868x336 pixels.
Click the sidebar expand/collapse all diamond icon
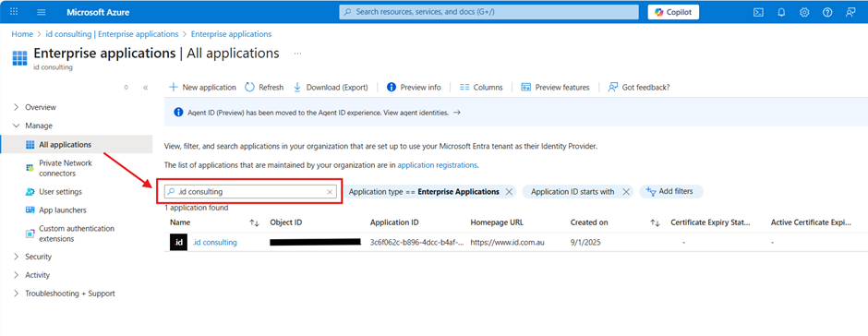click(127, 88)
